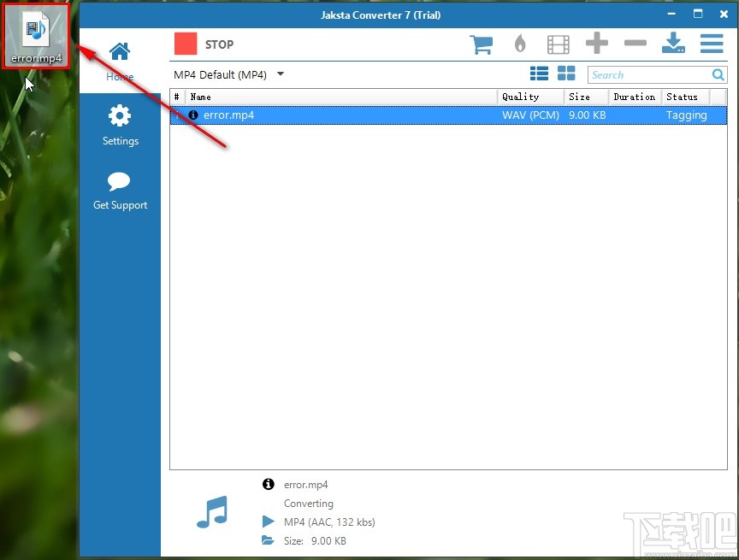
Task: Minimize the Jaksta Converter window
Action: (x=671, y=15)
